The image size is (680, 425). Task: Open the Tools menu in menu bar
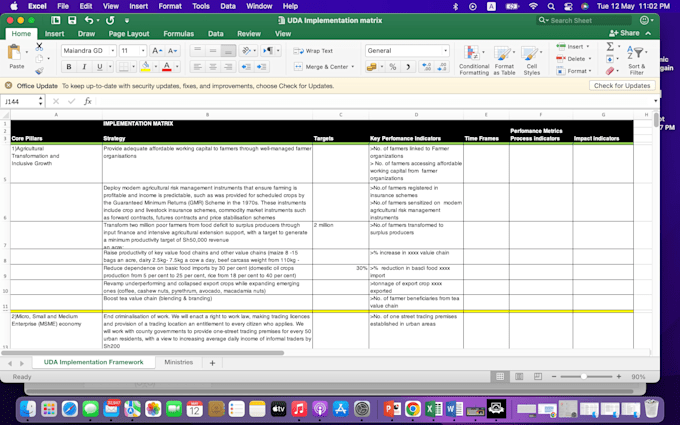point(201,6)
